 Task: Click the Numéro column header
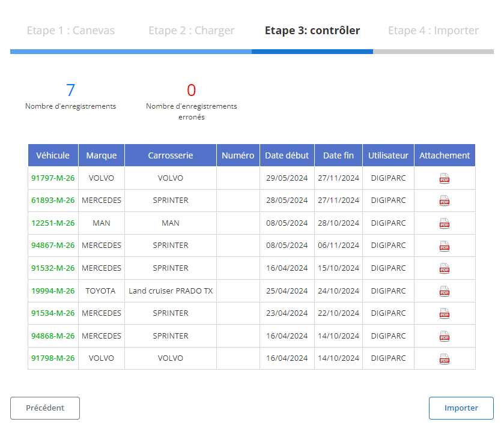click(x=238, y=155)
